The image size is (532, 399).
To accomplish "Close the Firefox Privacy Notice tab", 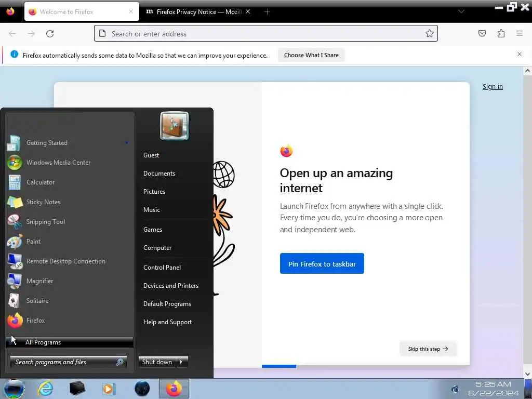I will [248, 11].
